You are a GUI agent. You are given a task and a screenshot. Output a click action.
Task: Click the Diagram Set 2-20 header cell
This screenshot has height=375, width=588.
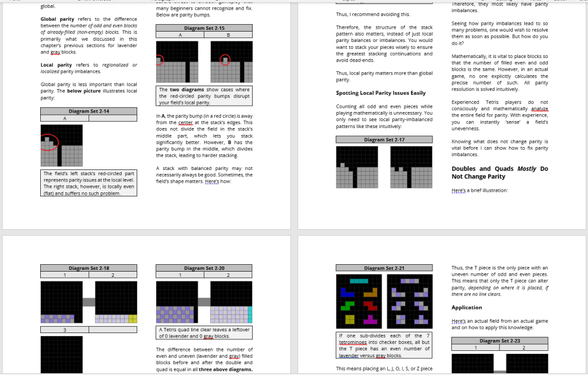pyautogui.click(x=204, y=268)
